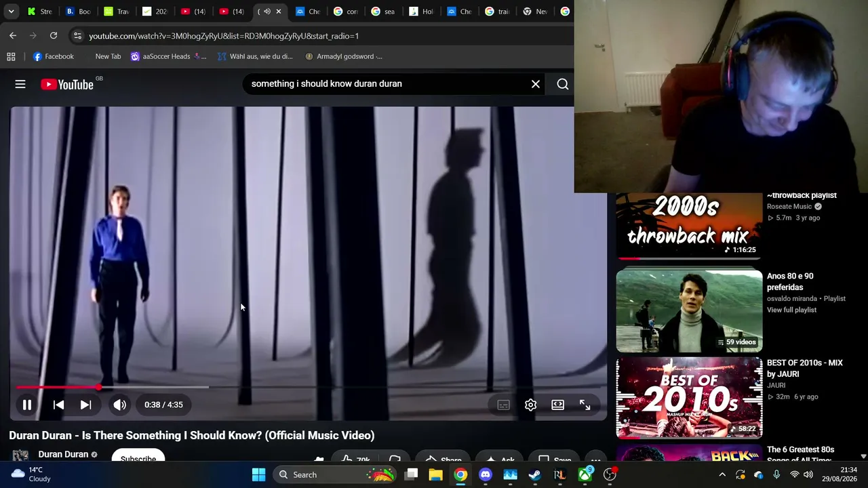Close the active YouTube tab
Viewport: 868px width, 488px height.
(x=278, y=12)
